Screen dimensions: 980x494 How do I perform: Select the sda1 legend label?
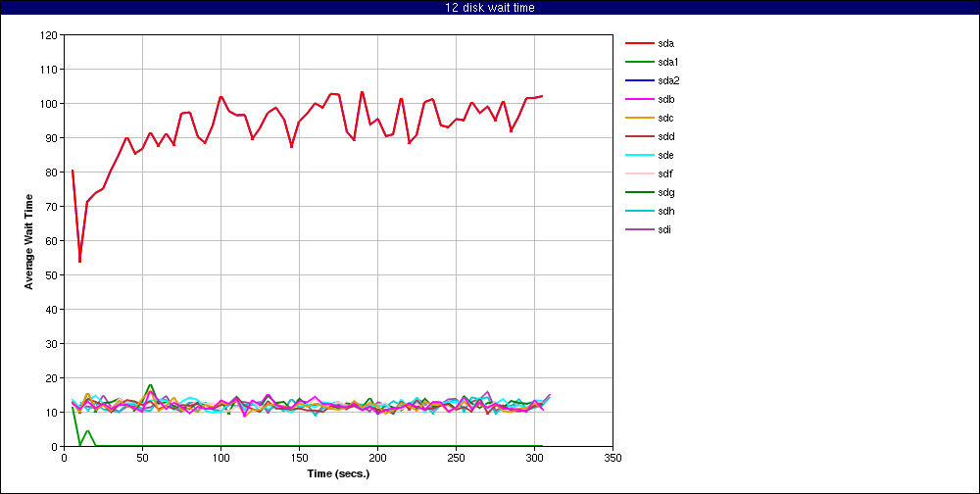point(668,62)
